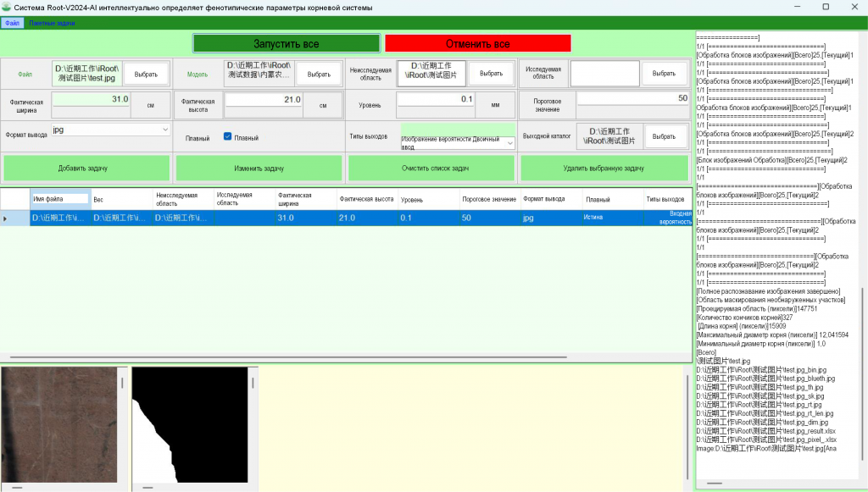Click the horizontal scrollbar below the task table
Screen dimensions: 868x492
(288, 357)
